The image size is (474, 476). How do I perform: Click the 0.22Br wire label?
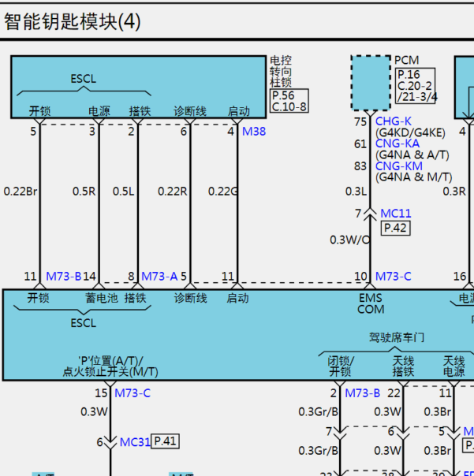(x=21, y=192)
